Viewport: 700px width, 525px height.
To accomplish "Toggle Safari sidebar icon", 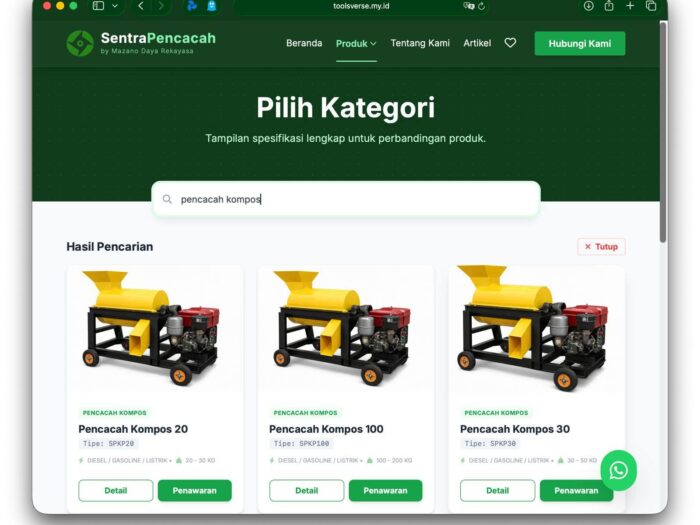I will pos(98,6).
